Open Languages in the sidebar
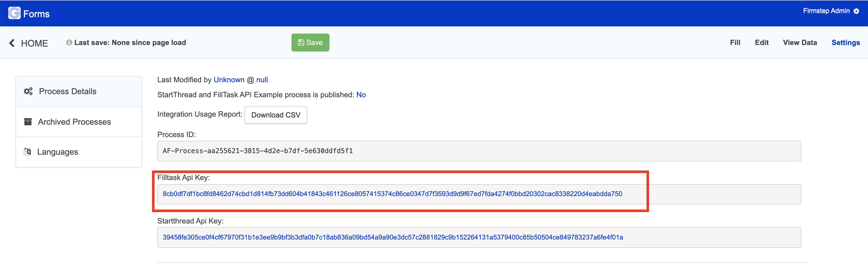This screenshot has height=268, width=868. coord(79,152)
